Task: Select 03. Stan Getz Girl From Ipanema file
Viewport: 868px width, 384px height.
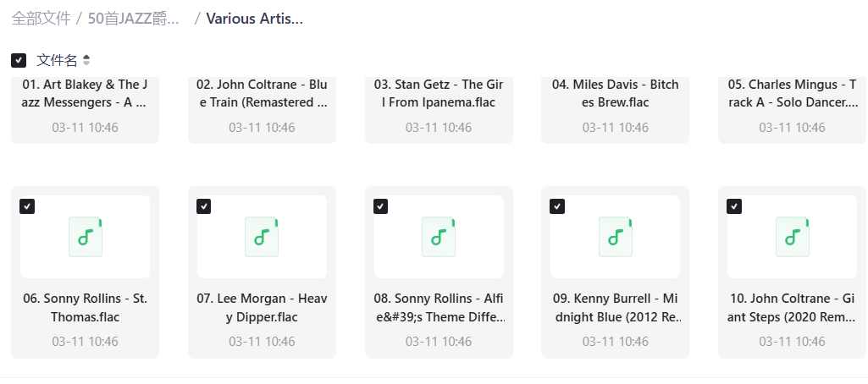Action: 439,94
